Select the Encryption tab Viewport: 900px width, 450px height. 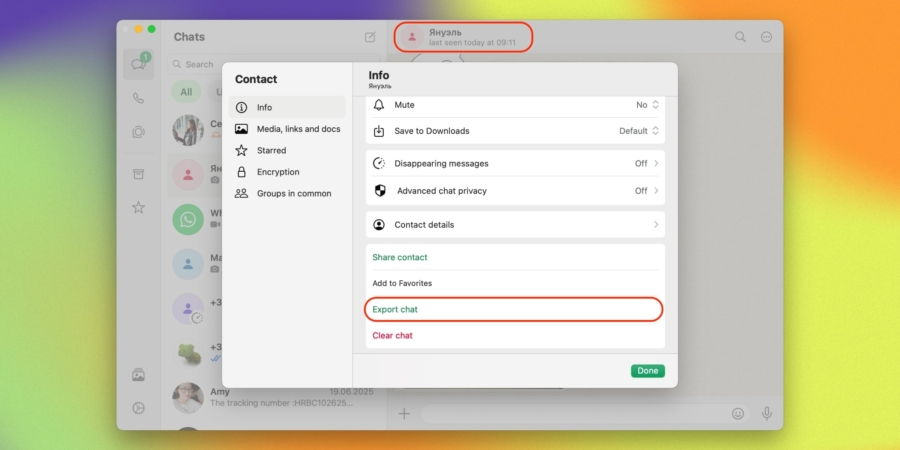coord(287,172)
